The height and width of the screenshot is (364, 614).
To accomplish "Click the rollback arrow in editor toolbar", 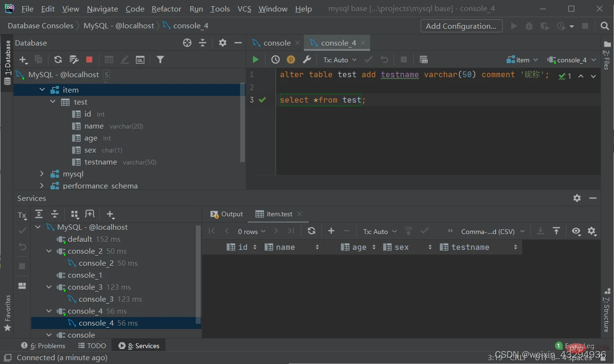I will coord(384,59).
